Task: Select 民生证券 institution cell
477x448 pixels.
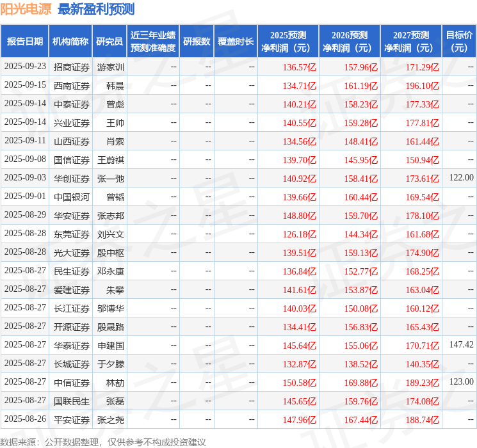Action: click(72, 271)
